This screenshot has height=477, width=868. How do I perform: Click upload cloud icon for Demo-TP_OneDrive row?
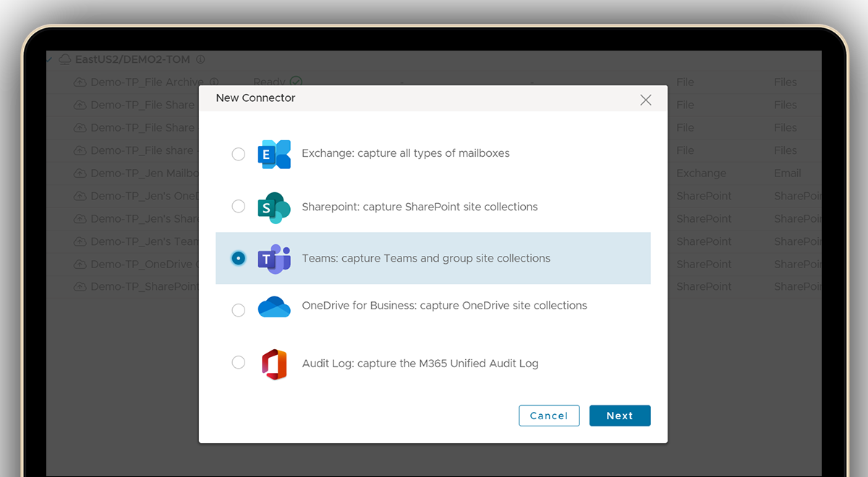[x=80, y=265]
